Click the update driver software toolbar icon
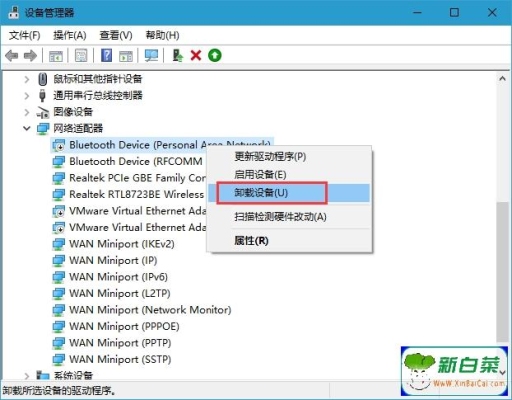The image size is (512, 400). (x=177, y=55)
